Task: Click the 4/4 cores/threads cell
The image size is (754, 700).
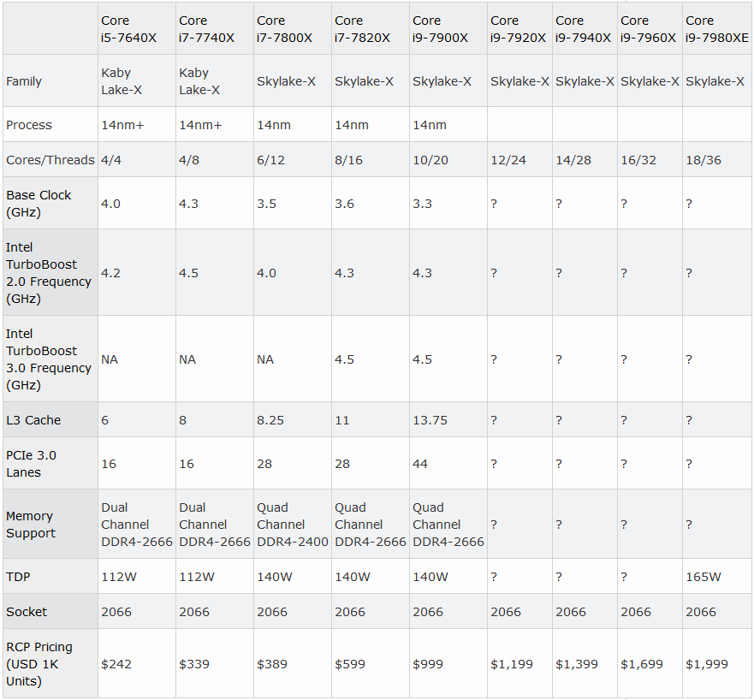Action: 137,160
